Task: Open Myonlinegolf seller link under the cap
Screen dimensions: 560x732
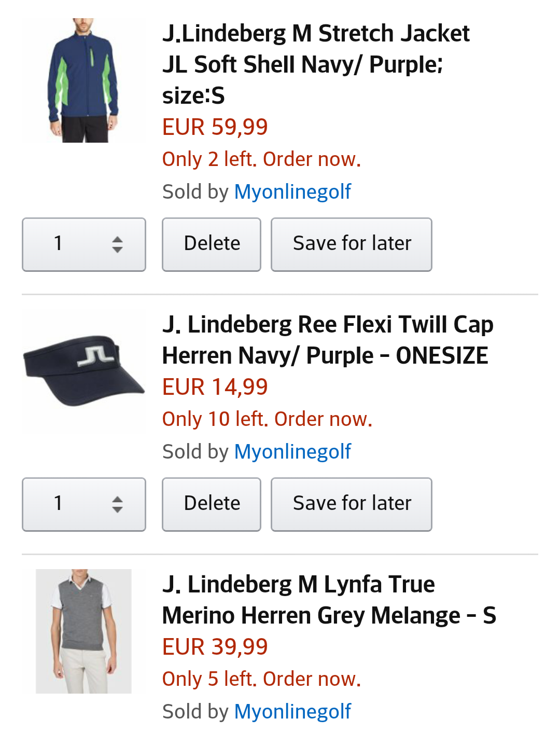Action: click(292, 452)
